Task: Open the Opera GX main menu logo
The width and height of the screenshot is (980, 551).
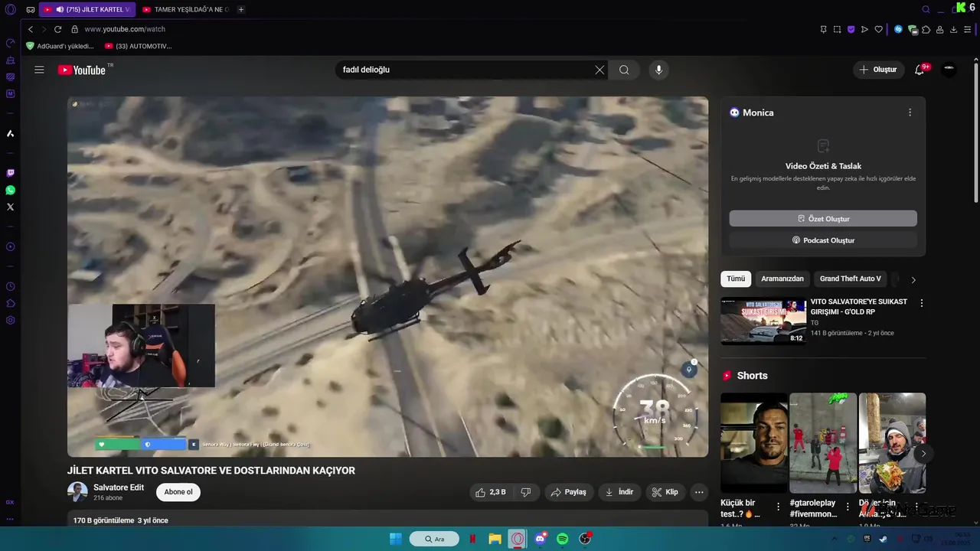Action: pos(10,9)
